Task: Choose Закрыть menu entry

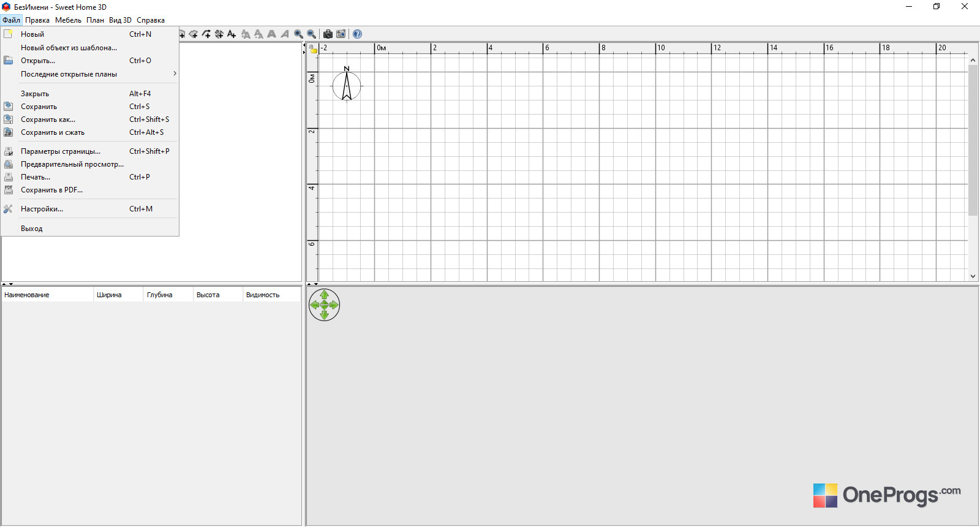Action: (90, 94)
